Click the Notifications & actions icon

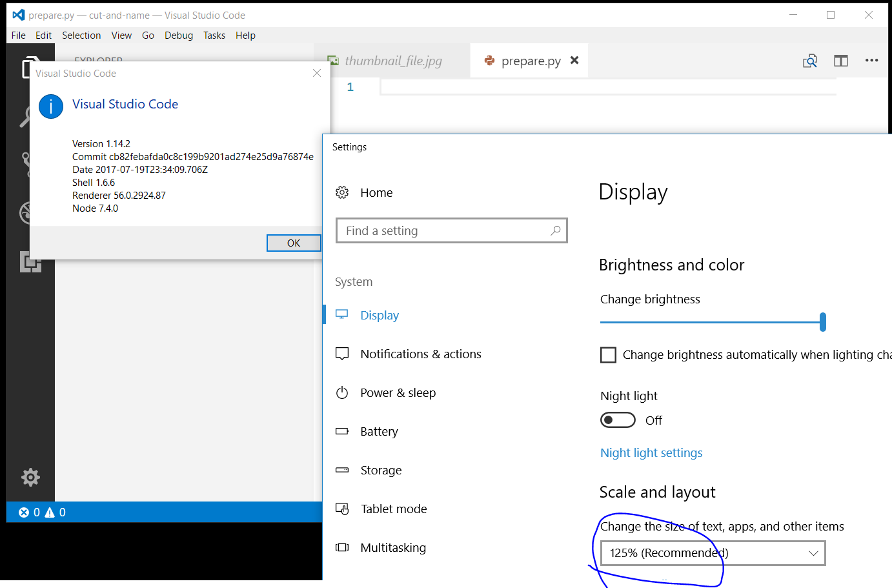(342, 354)
